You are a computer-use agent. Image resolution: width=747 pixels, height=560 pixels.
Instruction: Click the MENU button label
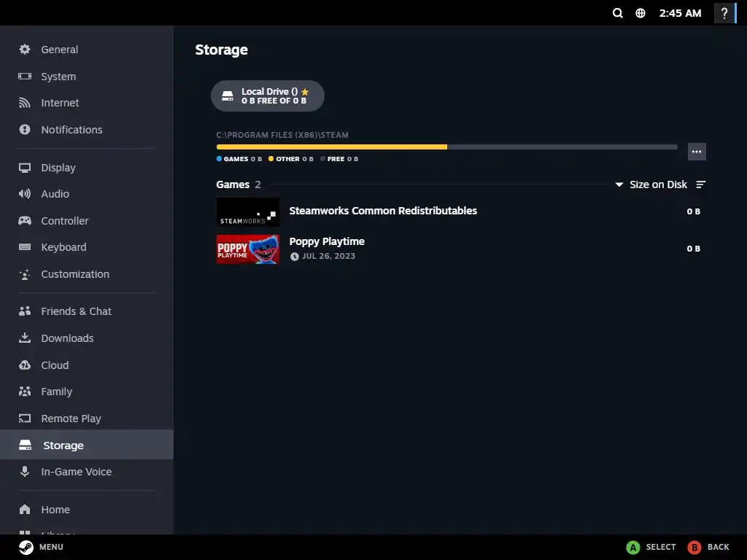(x=51, y=547)
